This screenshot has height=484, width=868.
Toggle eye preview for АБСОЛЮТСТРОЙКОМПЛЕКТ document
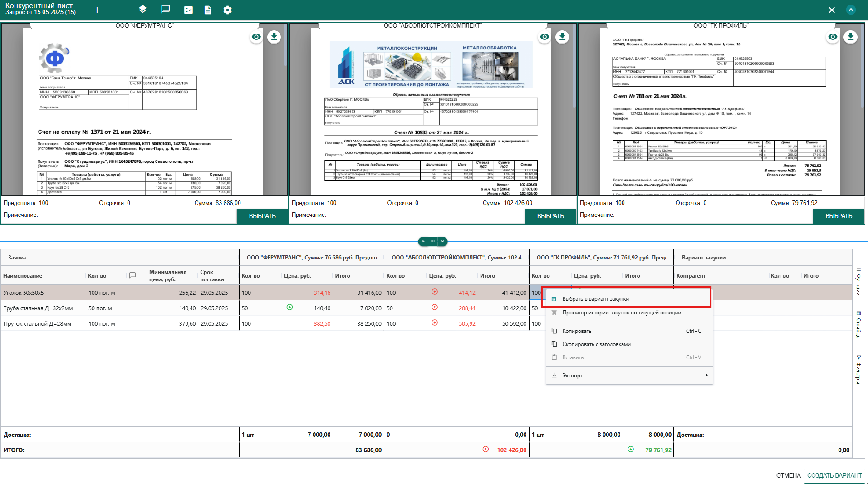tap(544, 37)
